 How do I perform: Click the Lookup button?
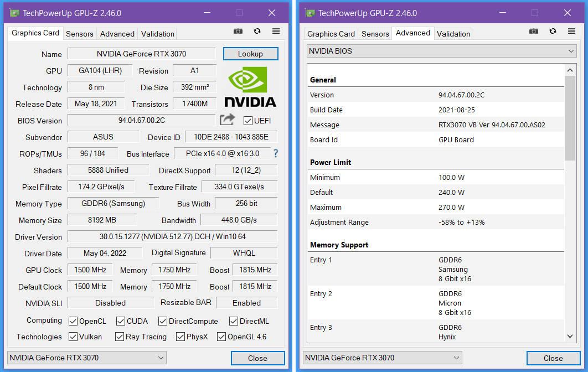point(250,54)
